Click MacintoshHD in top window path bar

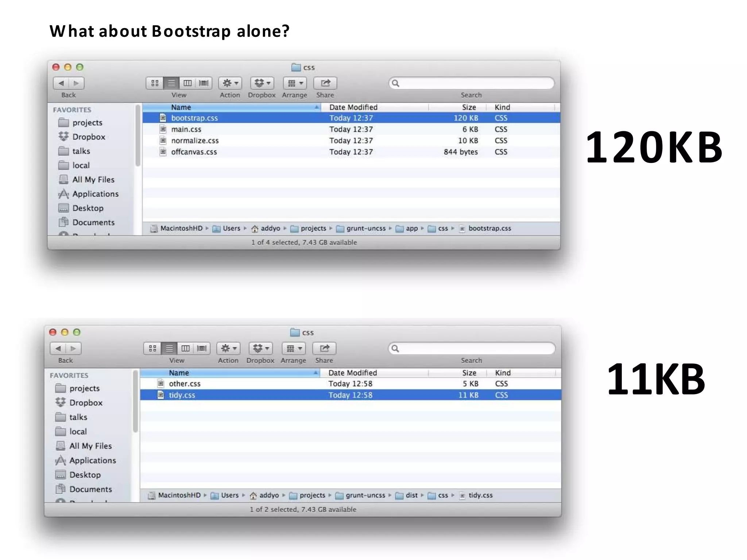177,228
